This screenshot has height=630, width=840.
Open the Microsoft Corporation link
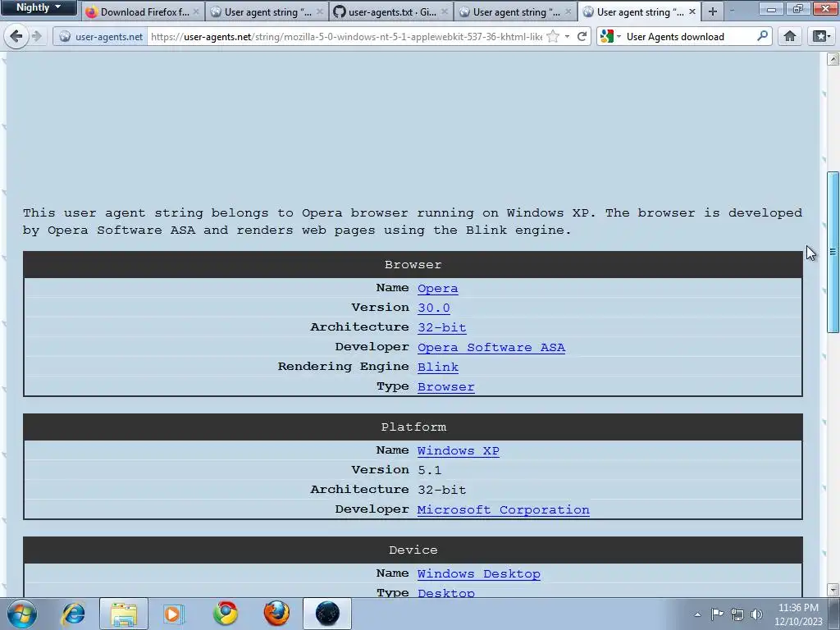click(503, 509)
